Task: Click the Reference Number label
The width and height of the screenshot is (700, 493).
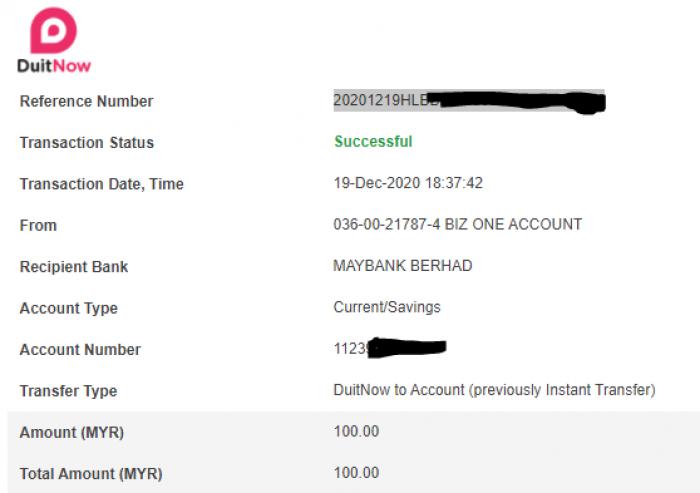Action: [x=87, y=101]
